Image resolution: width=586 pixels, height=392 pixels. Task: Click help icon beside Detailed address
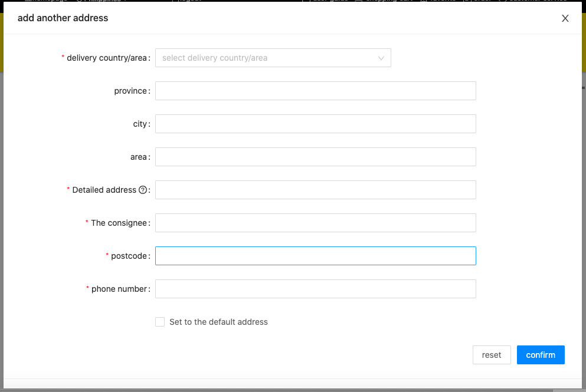(x=142, y=190)
